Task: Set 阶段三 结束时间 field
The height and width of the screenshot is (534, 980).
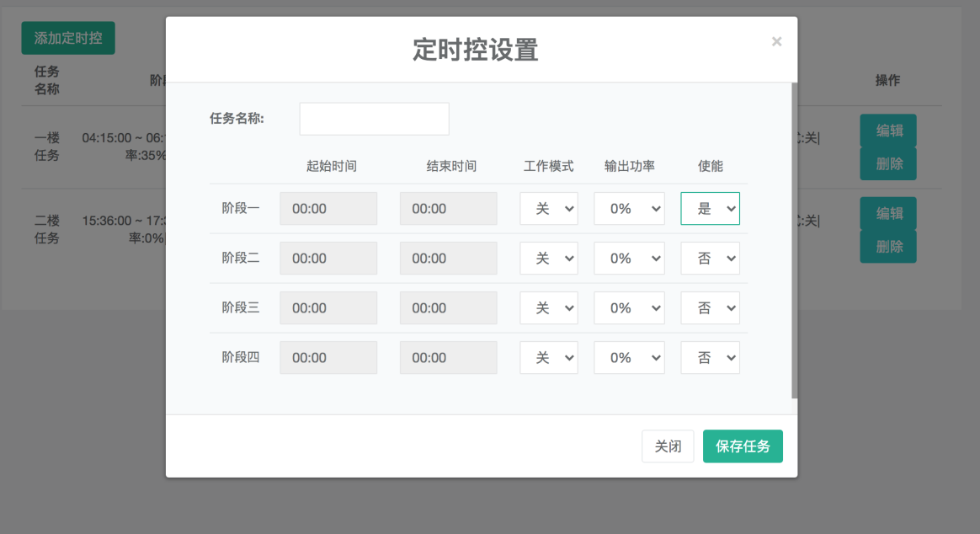Action: (449, 307)
